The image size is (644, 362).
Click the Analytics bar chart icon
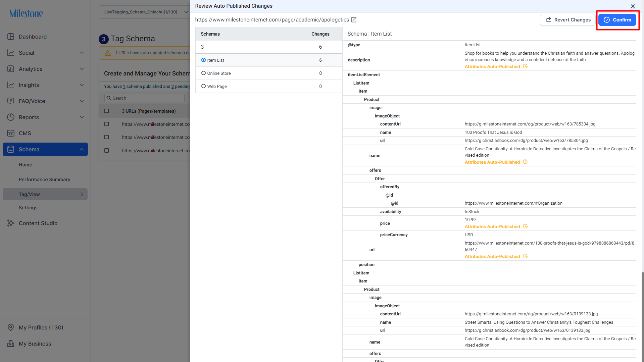tap(11, 69)
